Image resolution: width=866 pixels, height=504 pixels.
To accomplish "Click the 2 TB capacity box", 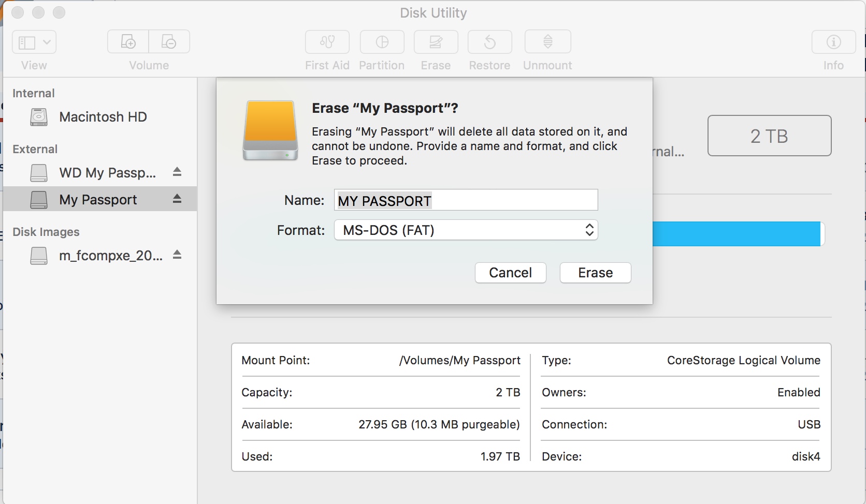I will (770, 136).
